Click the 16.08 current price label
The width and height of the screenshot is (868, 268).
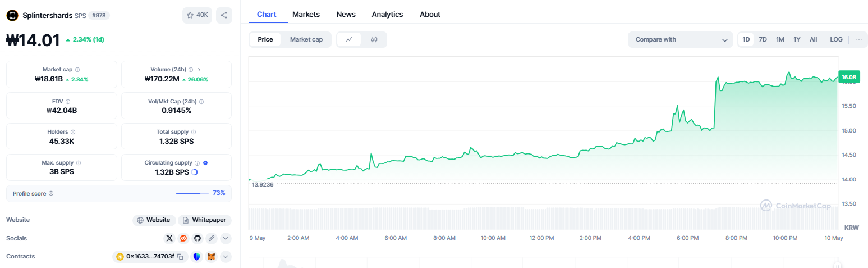pyautogui.click(x=849, y=77)
